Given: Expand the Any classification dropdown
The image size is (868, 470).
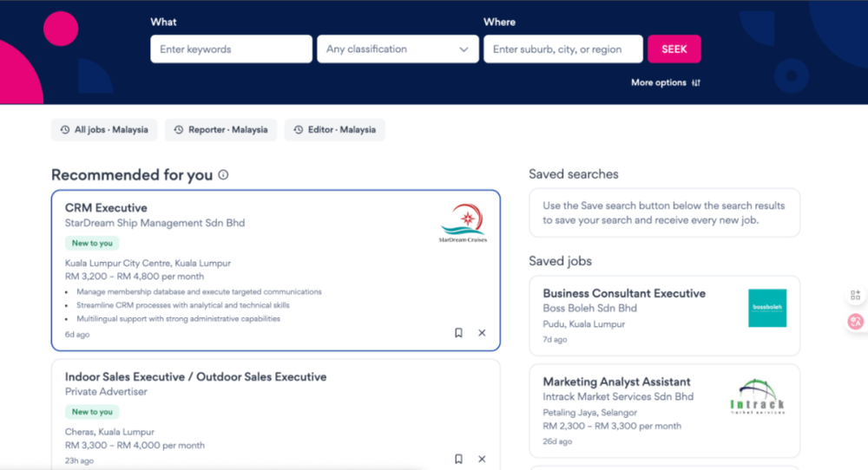Looking at the screenshot, I should (398, 49).
